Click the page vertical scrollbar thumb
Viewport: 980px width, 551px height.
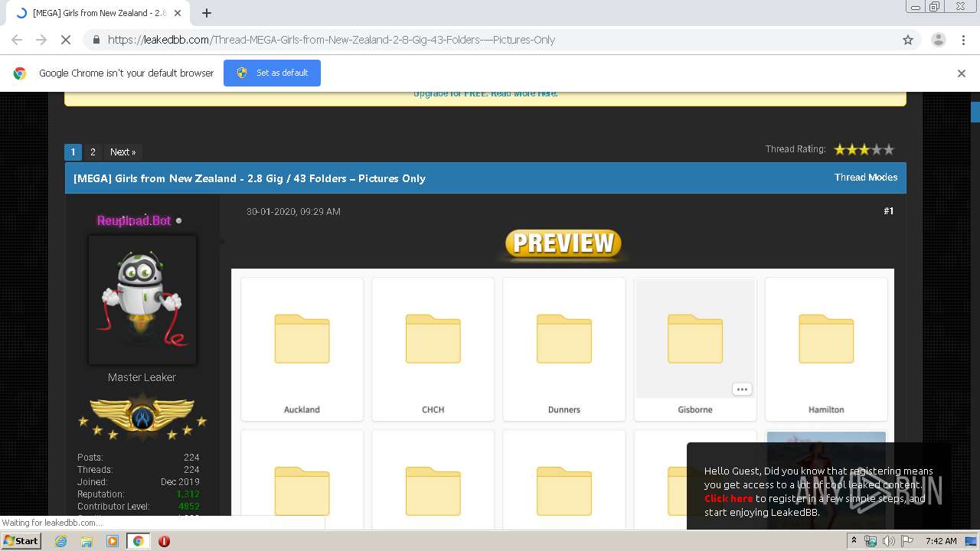click(x=975, y=112)
